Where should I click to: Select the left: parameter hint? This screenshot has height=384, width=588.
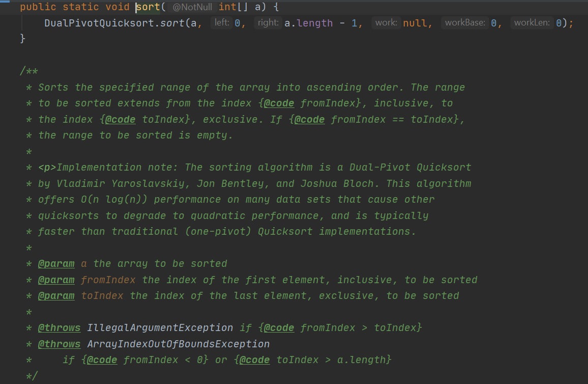pyautogui.click(x=222, y=23)
